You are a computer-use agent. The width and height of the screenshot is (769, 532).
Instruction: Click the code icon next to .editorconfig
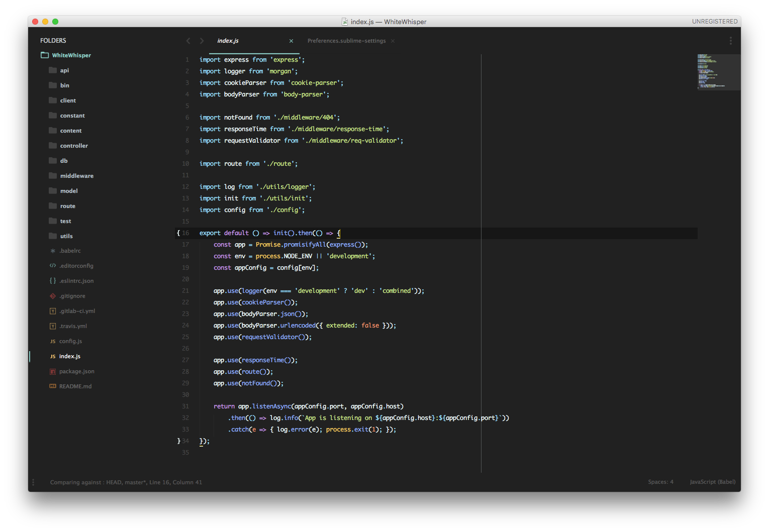coord(52,266)
